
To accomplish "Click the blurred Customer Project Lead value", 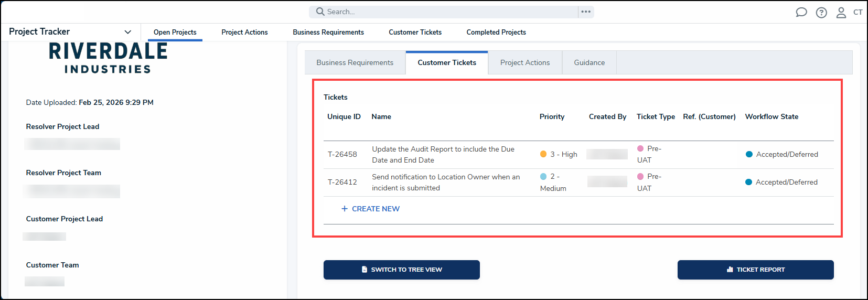I will click(x=45, y=237).
